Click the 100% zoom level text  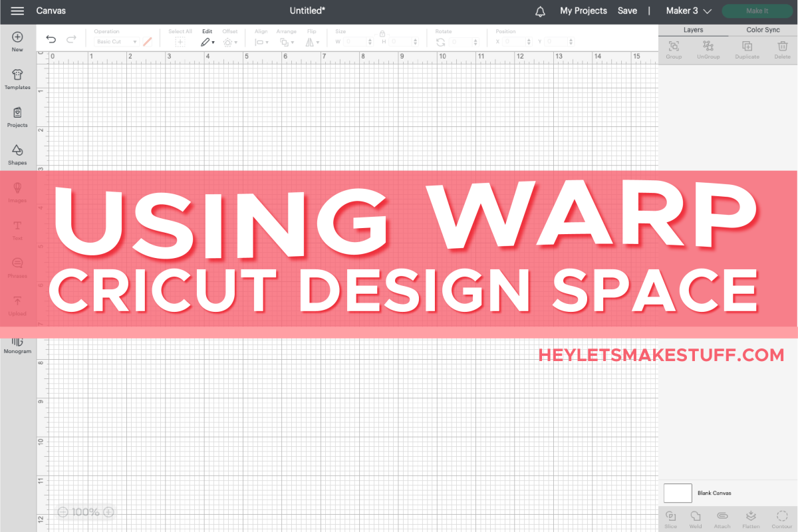click(x=86, y=512)
